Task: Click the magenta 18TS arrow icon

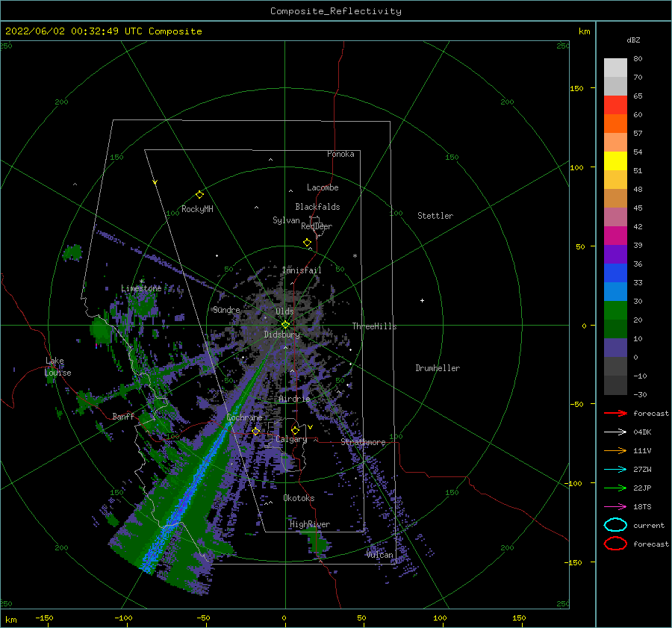Action: click(615, 507)
